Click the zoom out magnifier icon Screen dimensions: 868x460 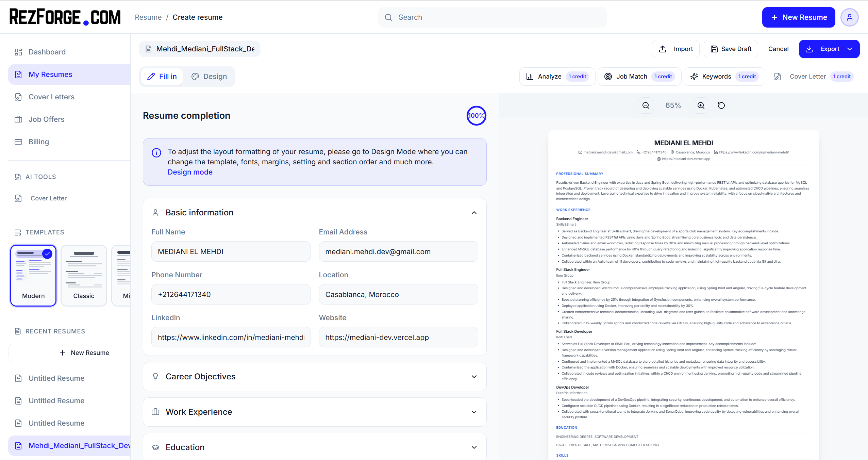(646, 105)
